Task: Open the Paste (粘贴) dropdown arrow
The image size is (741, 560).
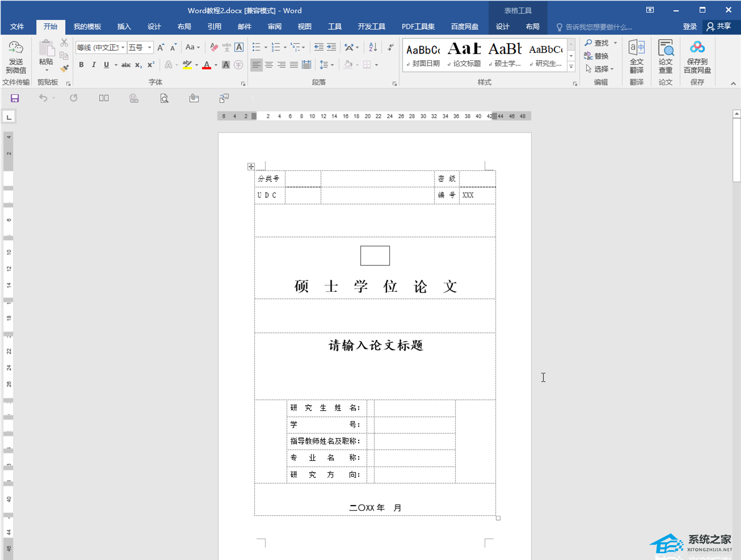Action: coord(47,71)
